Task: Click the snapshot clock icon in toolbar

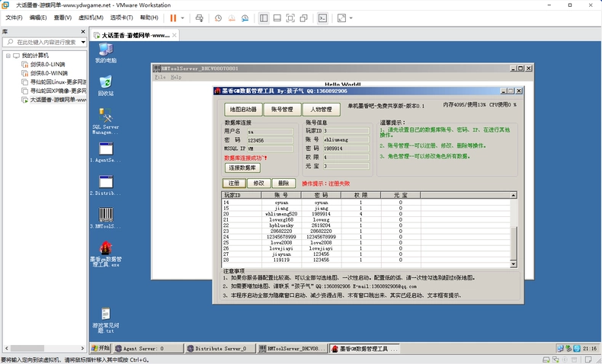Action: tap(218, 18)
